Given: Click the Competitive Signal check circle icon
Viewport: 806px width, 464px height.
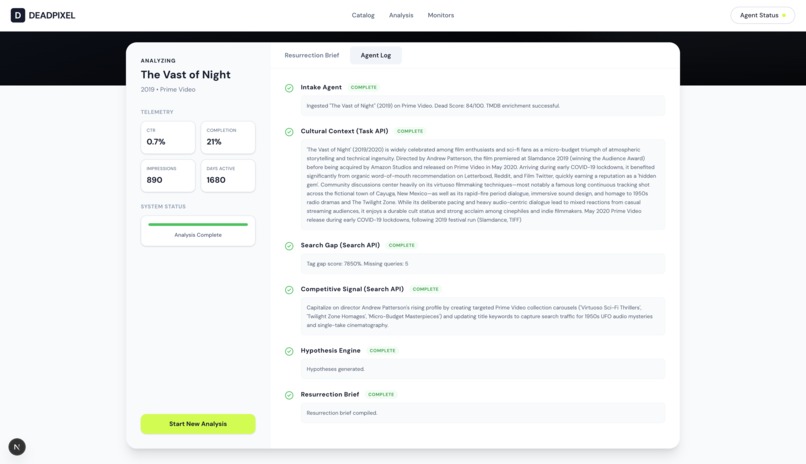Looking at the screenshot, I should pos(289,290).
